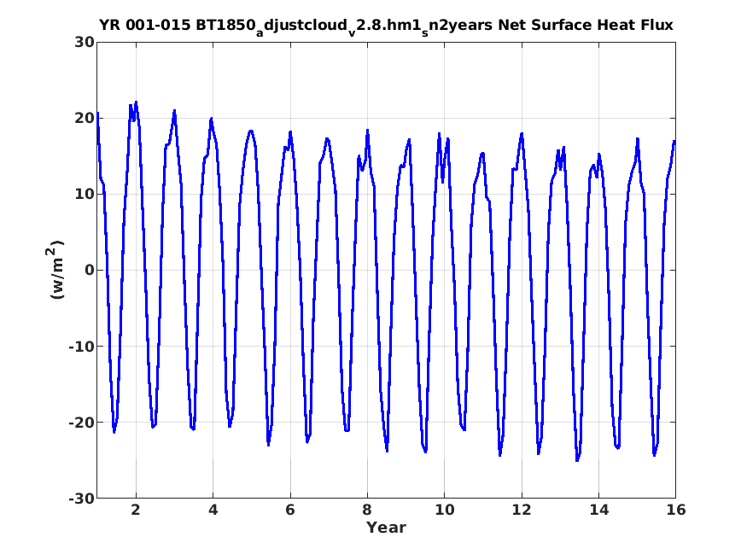Click x-axis tick label '2'
Screen dimensions: 747x560
tap(136, 510)
